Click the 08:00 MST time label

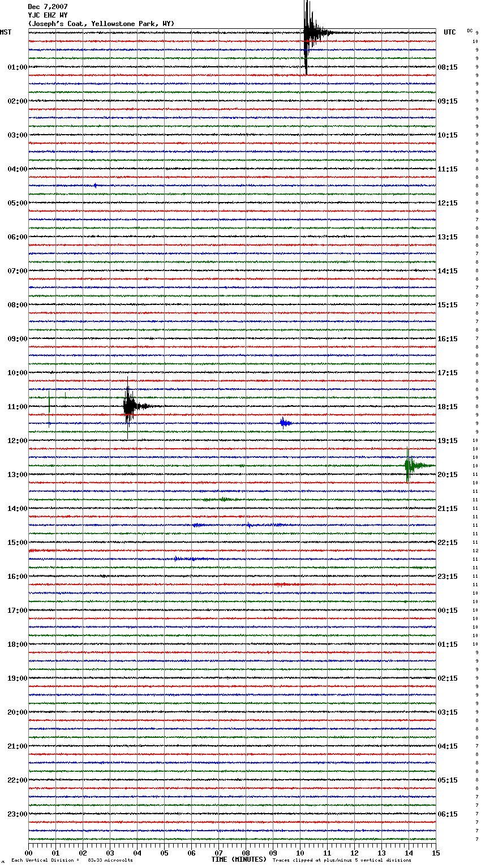[18, 304]
